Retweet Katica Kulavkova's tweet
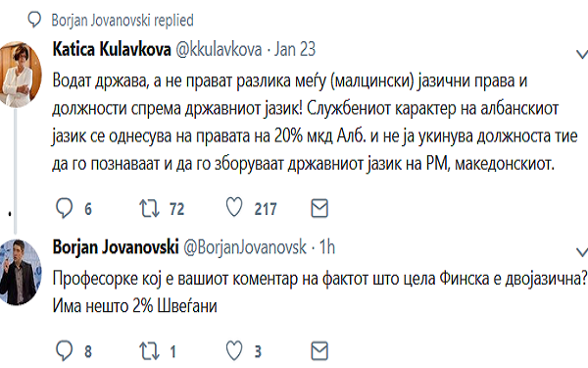 [x=150, y=208]
